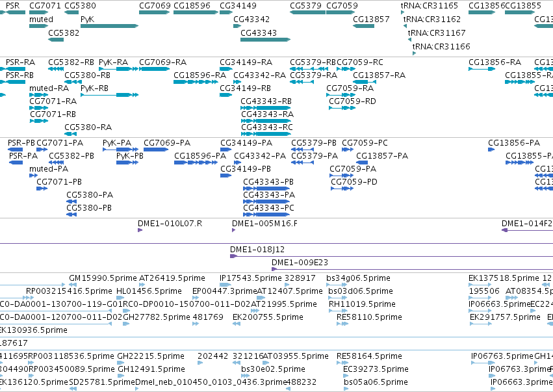Click the CG7069-RA transcript
Image resolution: width=553 pixels, height=392 pixels.
point(155,69)
